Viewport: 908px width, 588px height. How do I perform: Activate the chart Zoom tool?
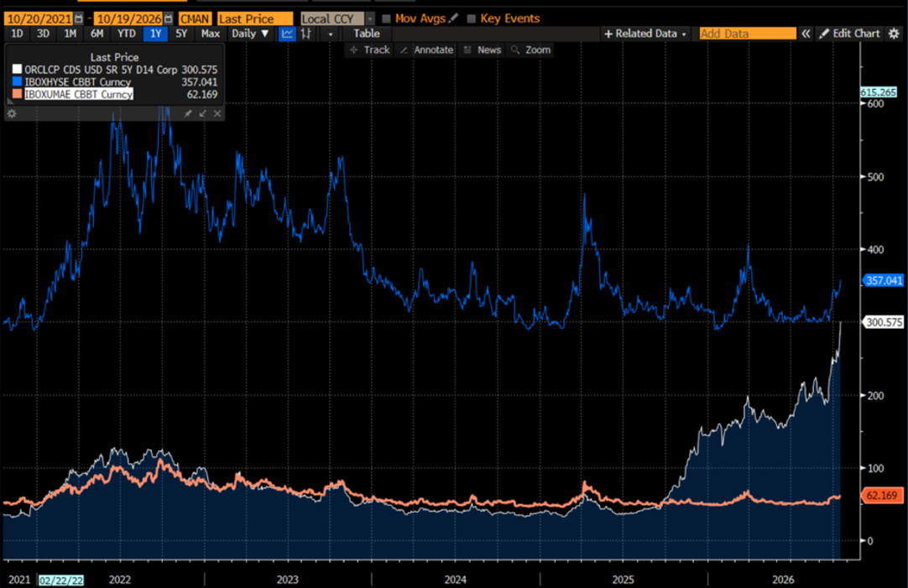coord(530,49)
